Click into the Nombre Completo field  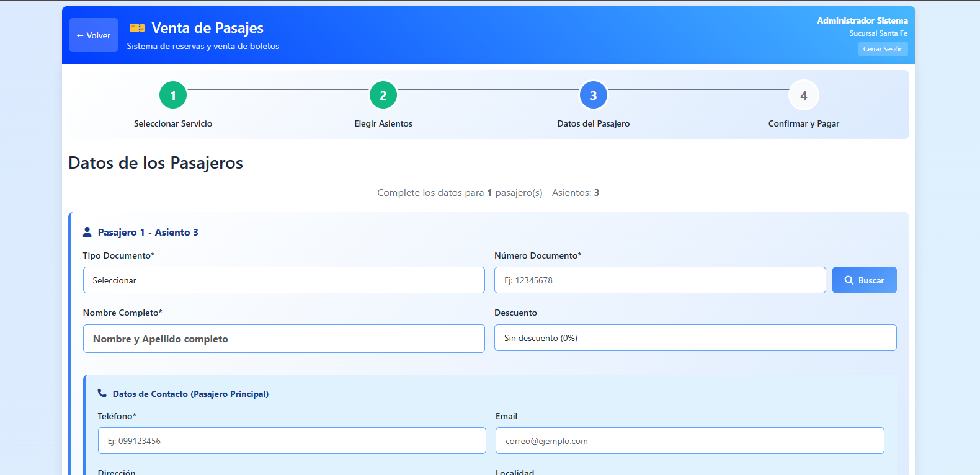pyautogui.click(x=283, y=339)
